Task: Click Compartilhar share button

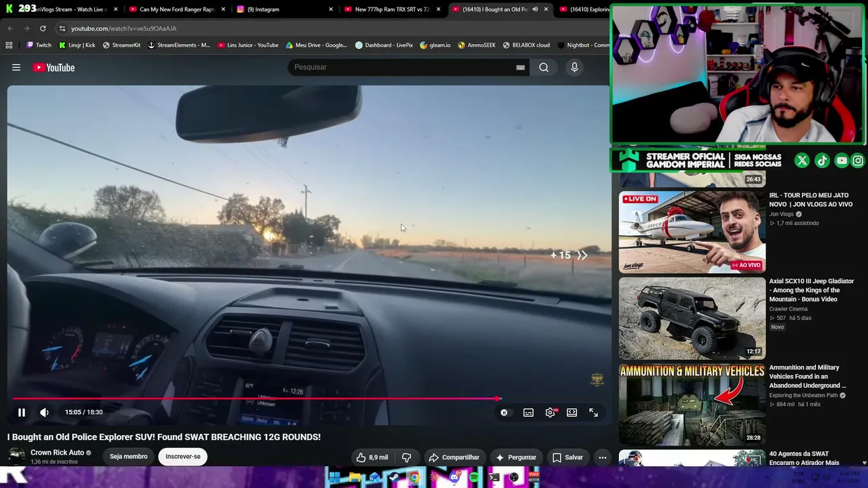Action: [454, 457]
